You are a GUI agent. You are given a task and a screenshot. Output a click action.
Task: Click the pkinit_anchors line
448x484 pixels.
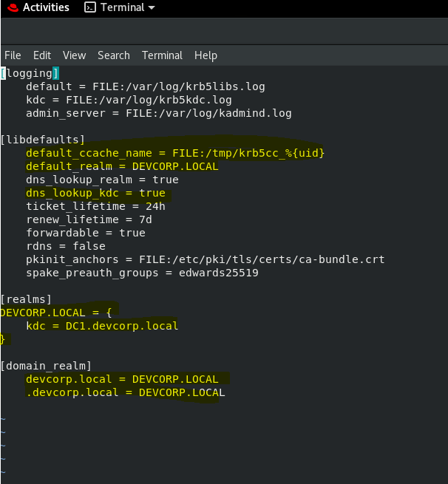tap(205, 259)
